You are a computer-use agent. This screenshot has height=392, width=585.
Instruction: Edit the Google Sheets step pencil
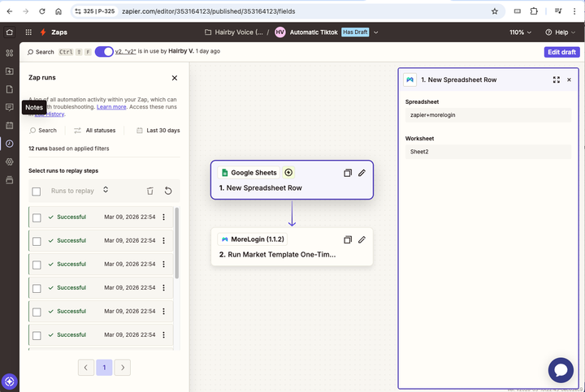pyautogui.click(x=362, y=173)
